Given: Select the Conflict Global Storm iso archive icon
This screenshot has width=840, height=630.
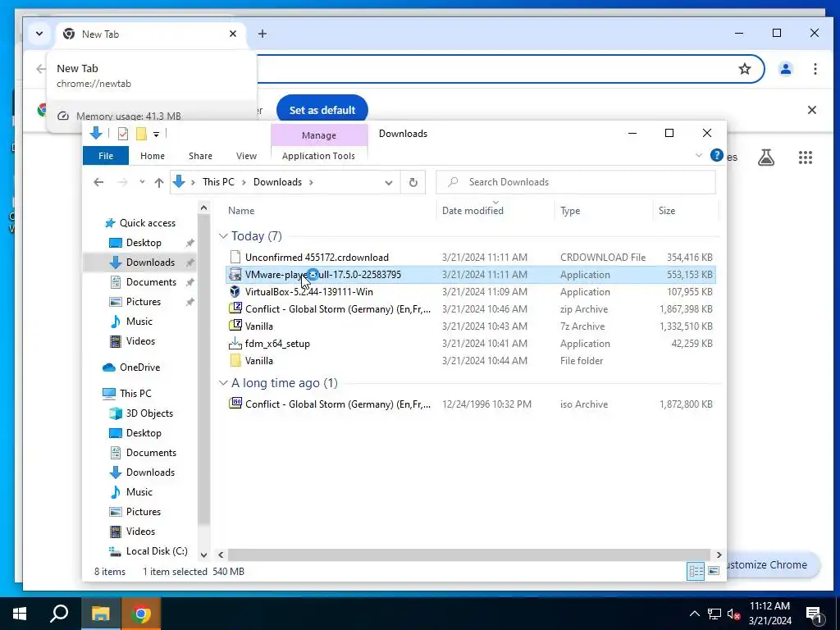Looking at the screenshot, I should click(x=235, y=404).
